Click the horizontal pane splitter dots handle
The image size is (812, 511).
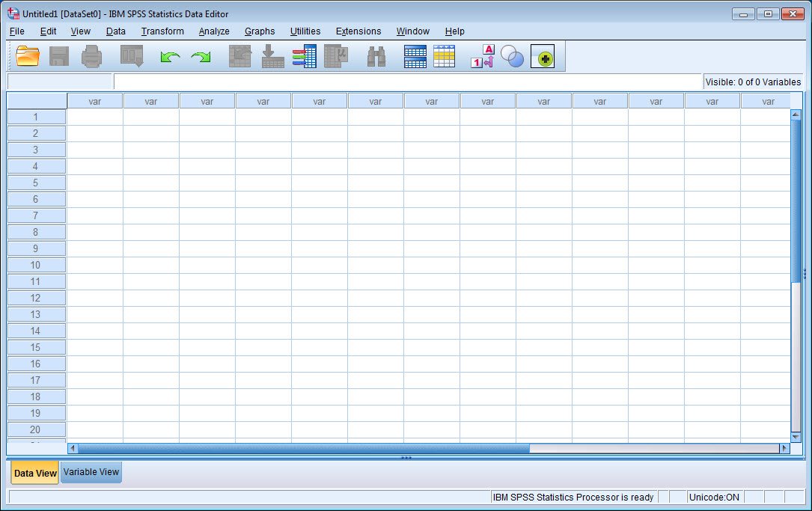406,457
